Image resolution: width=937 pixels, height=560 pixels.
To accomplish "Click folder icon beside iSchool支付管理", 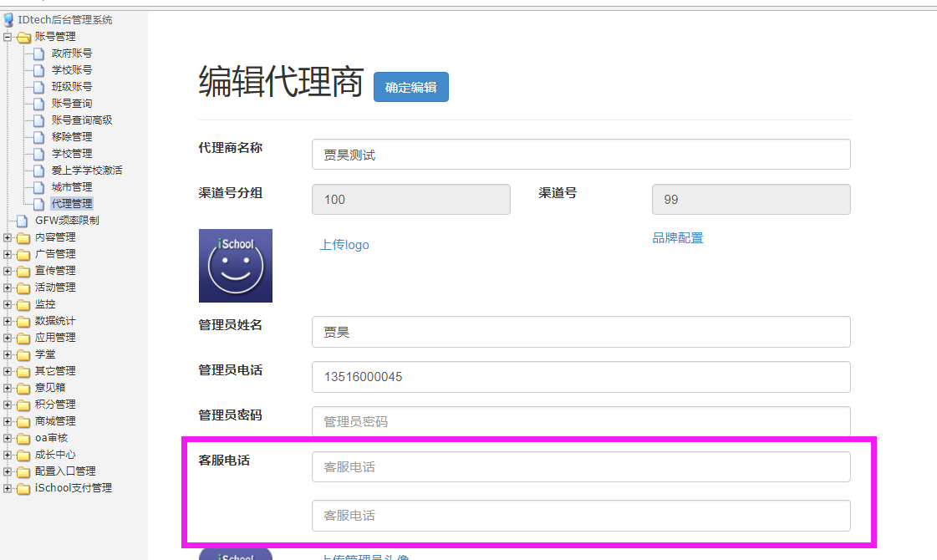I will pyautogui.click(x=23, y=488).
